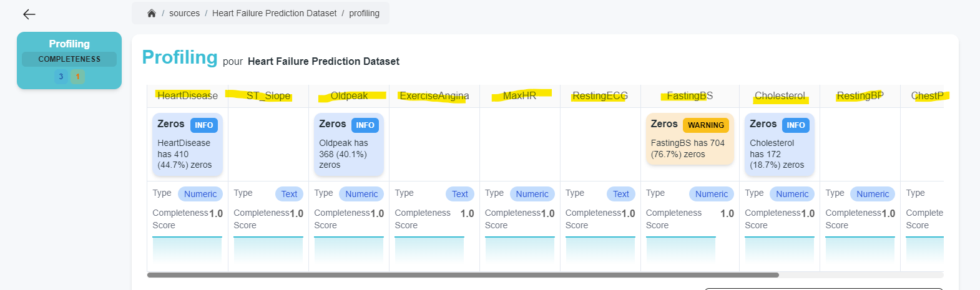This screenshot has width=980, height=290.
Task: Click the INFO badge on HeartDisease zeros
Action: click(x=203, y=125)
